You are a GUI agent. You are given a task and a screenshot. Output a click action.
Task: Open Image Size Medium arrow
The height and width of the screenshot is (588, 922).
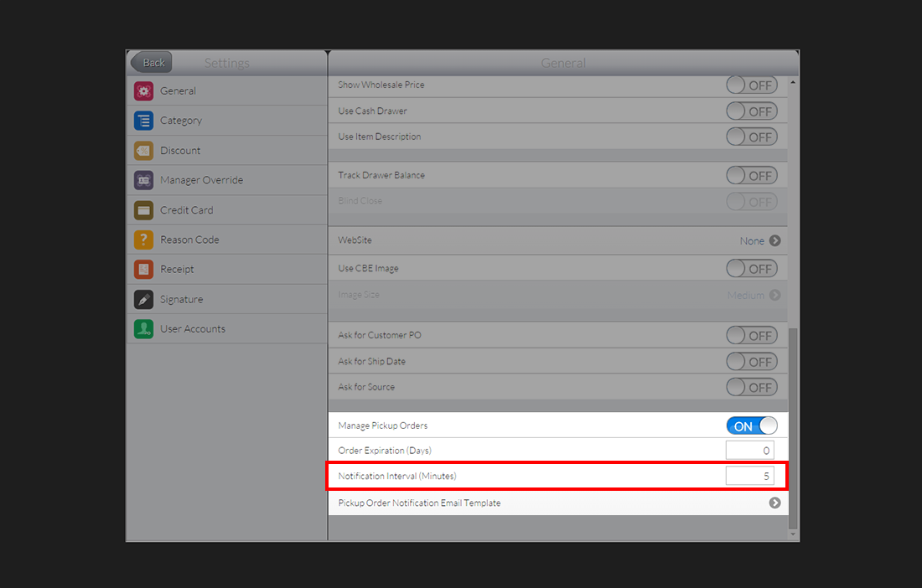[775, 295]
